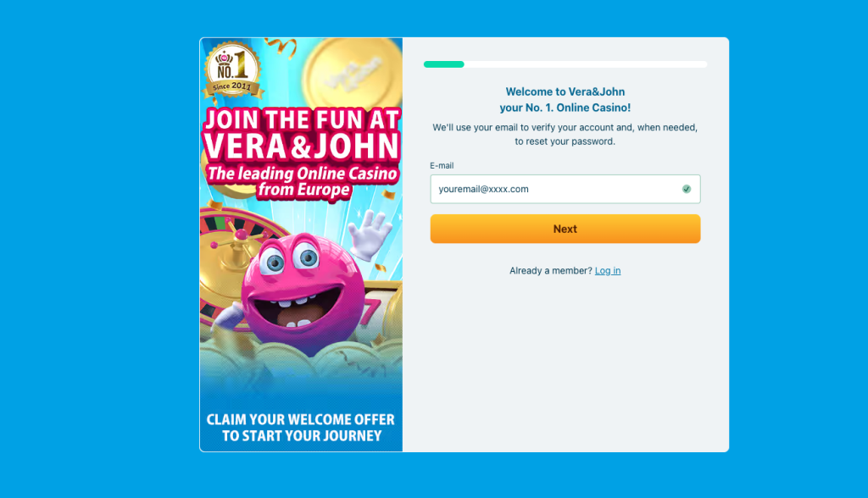Click 'CLAIM YOUR WELCOME OFFER' banner text
The height and width of the screenshot is (498, 868).
301,419
